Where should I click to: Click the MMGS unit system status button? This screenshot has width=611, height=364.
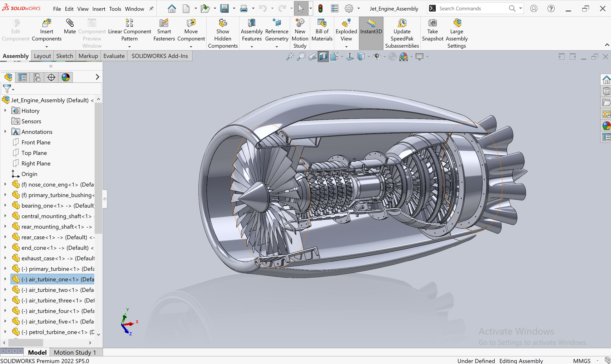(582, 361)
